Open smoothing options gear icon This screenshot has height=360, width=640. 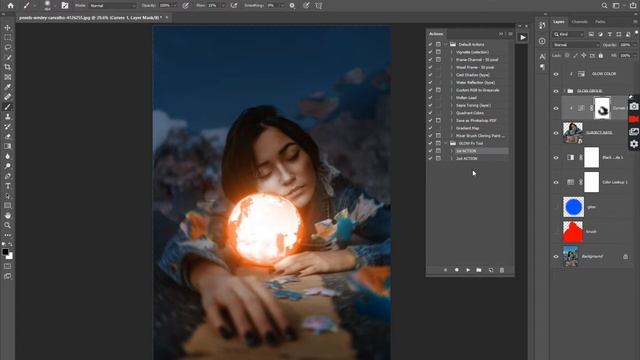[292, 5]
